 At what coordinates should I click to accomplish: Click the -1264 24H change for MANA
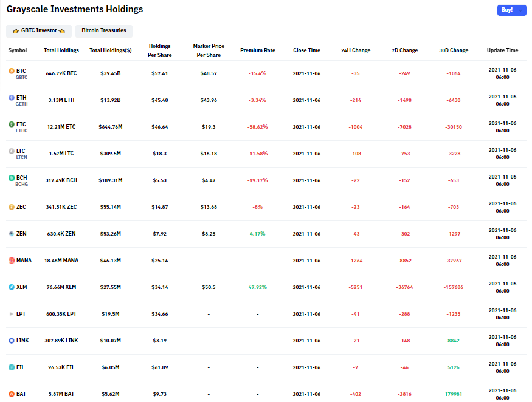356,261
